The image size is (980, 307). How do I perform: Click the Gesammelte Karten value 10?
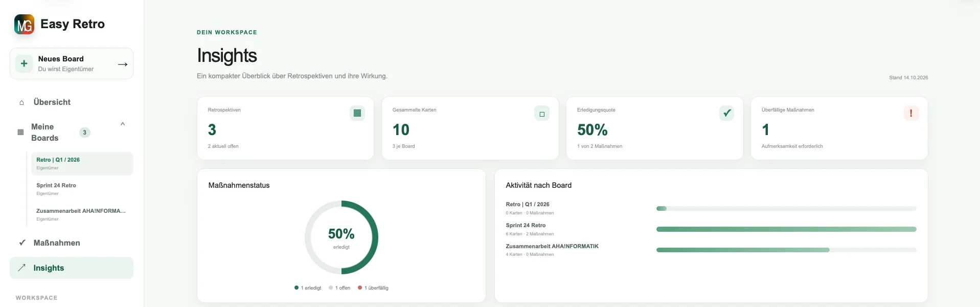point(401,130)
